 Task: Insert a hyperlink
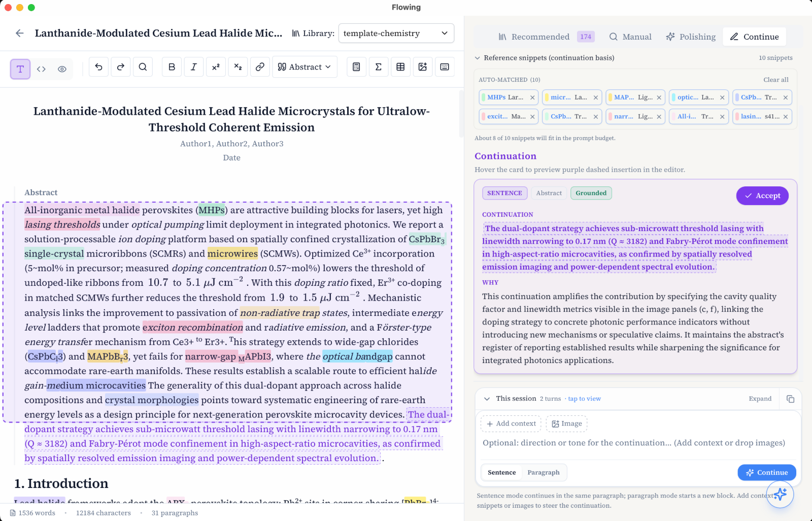pos(260,67)
